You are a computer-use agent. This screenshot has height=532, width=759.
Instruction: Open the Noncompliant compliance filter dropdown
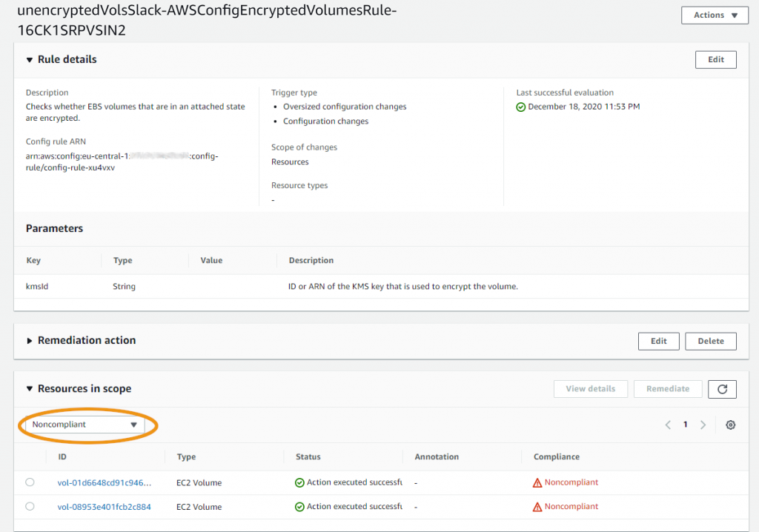pyautogui.click(x=84, y=425)
